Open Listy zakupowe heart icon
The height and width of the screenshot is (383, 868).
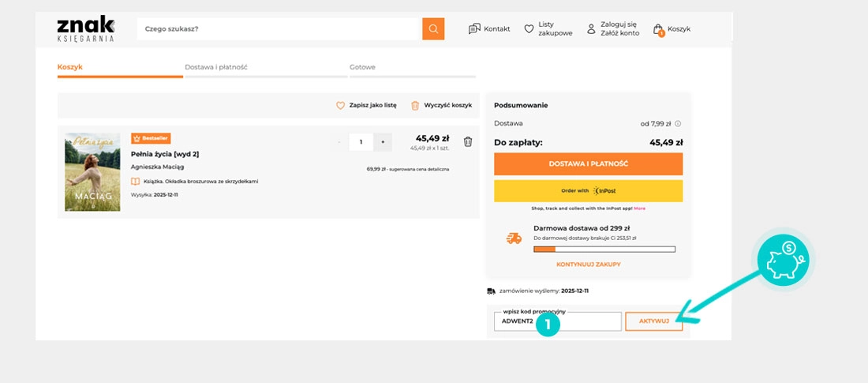click(x=529, y=29)
